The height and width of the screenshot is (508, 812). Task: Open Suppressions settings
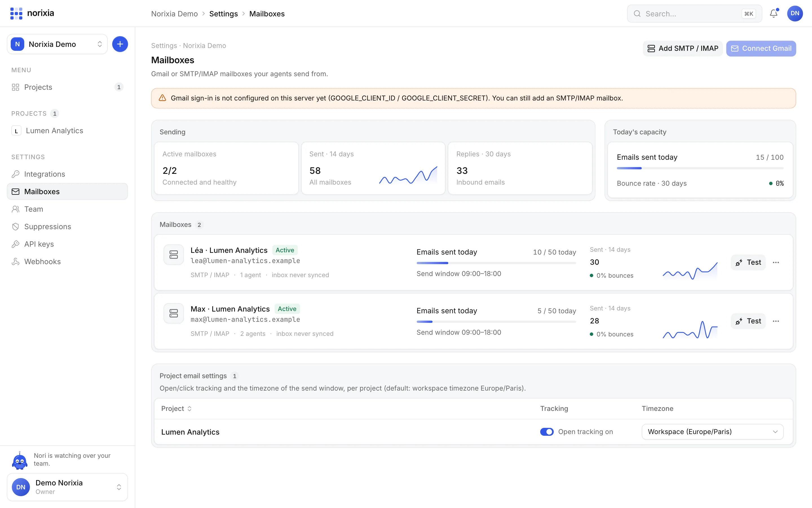tap(67, 226)
